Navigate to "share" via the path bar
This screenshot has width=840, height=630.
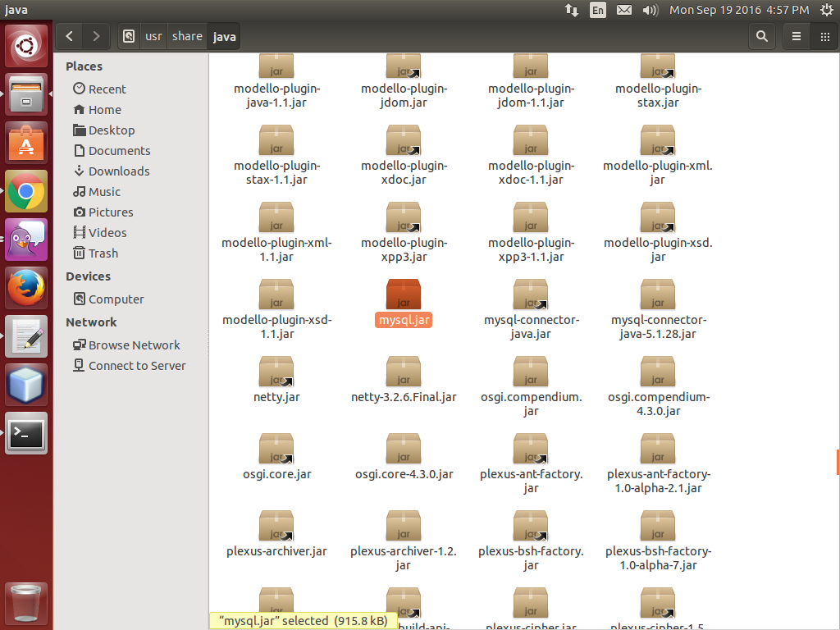pyautogui.click(x=187, y=36)
